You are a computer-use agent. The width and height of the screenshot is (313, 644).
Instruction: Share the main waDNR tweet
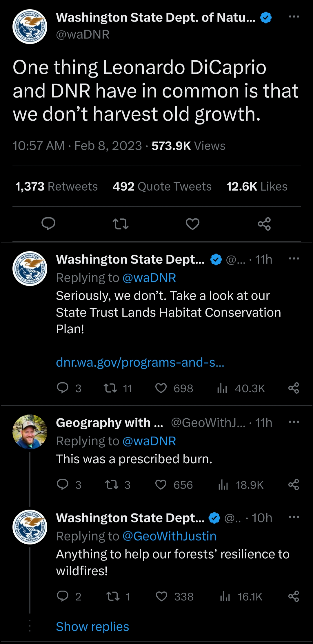264,224
